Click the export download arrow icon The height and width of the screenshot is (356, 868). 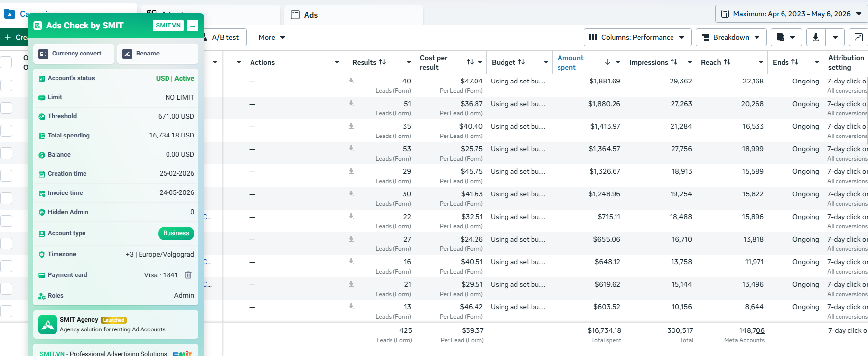[816, 37]
